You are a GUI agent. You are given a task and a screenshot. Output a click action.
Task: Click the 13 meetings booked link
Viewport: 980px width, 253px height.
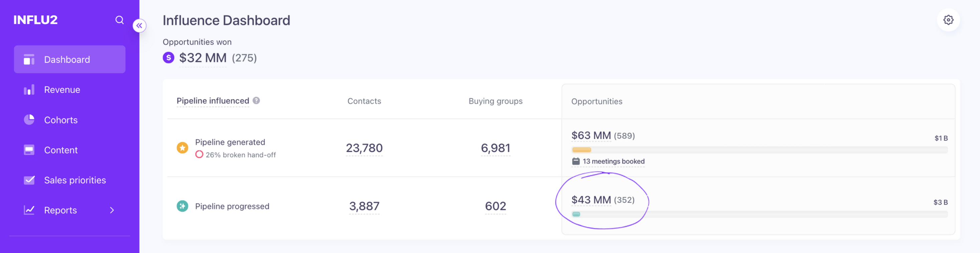(613, 162)
